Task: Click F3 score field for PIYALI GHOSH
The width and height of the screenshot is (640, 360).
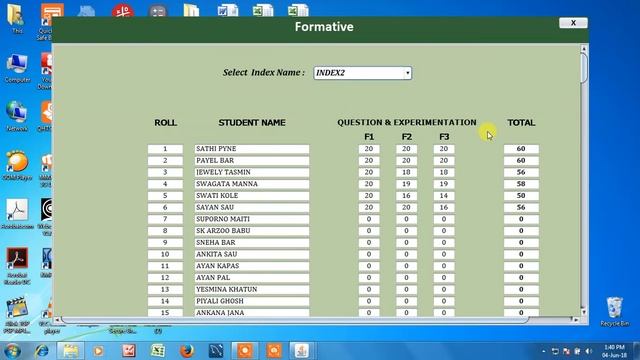Action: [444, 301]
